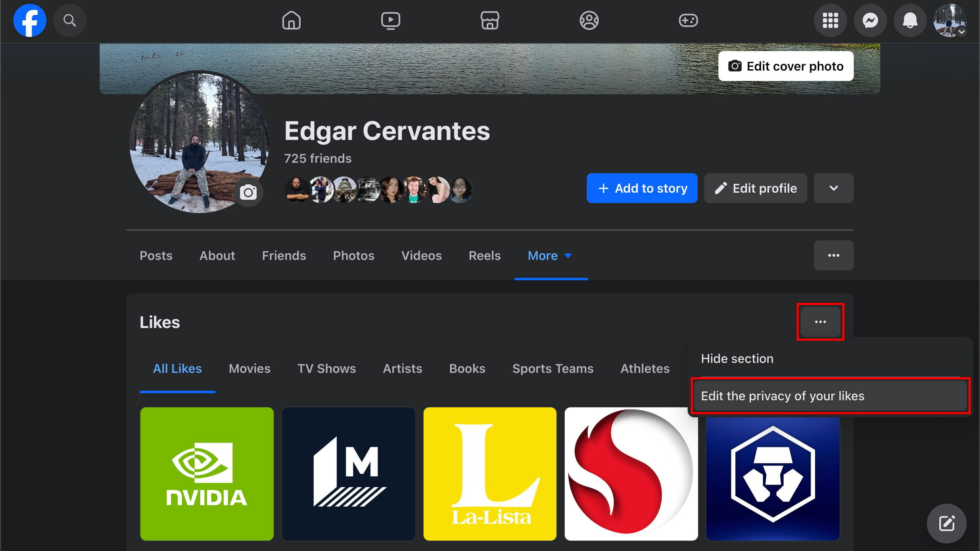Switch to the Movies likes tab
Screen dimensions: 980x551
250,369
